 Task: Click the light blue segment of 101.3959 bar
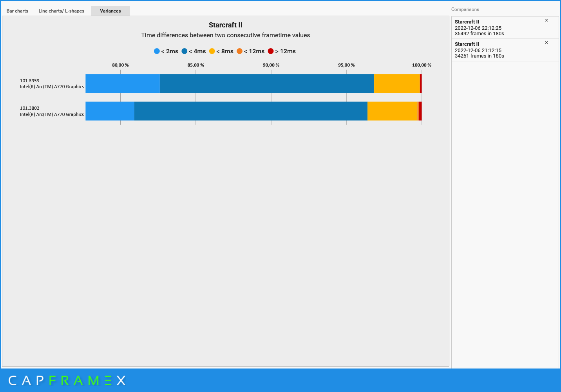pyautogui.click(x=123, y=83)
